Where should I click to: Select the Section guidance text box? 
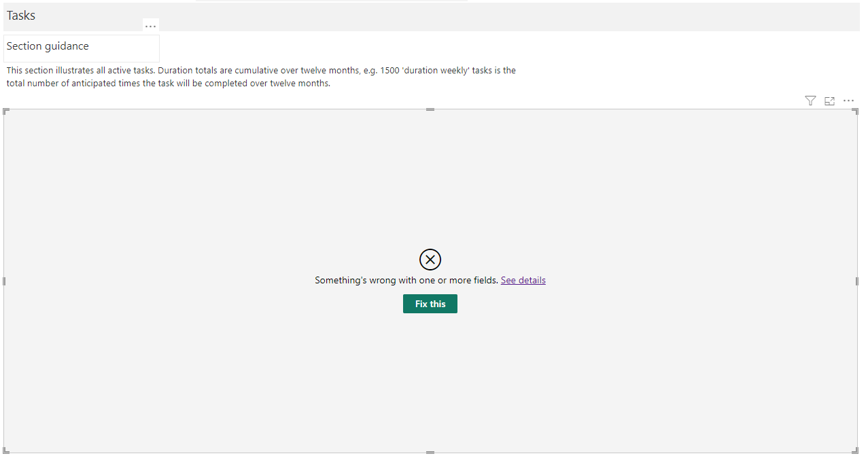pos(82,48)
